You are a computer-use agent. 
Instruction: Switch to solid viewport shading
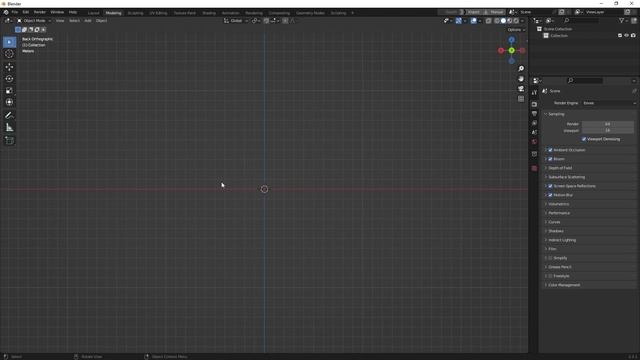tap(503, 21)
